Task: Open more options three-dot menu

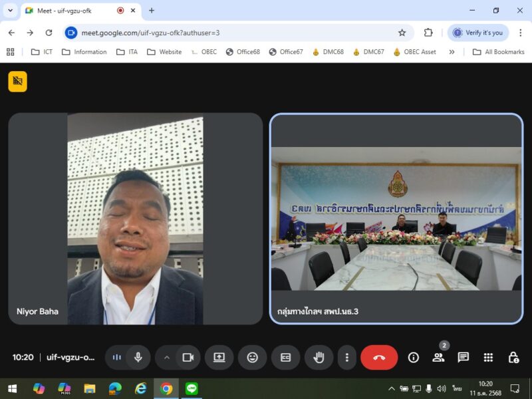Action: point(346,357)
